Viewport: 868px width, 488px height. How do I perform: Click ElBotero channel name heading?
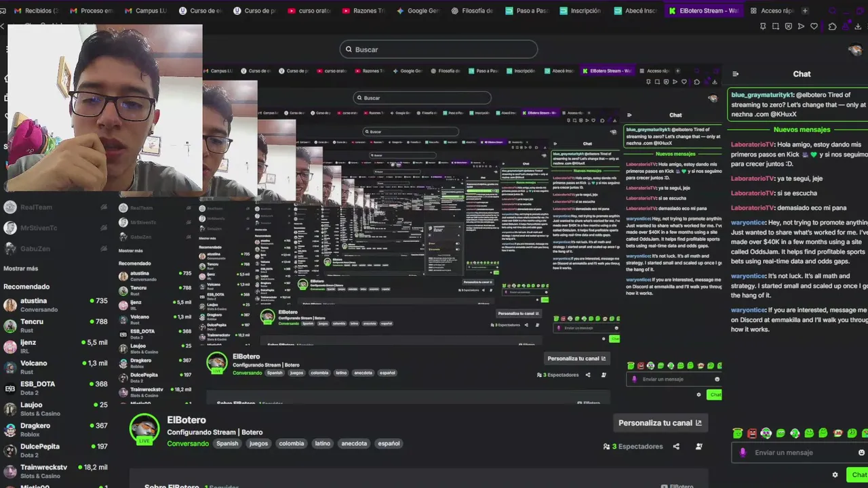(186, 420)
